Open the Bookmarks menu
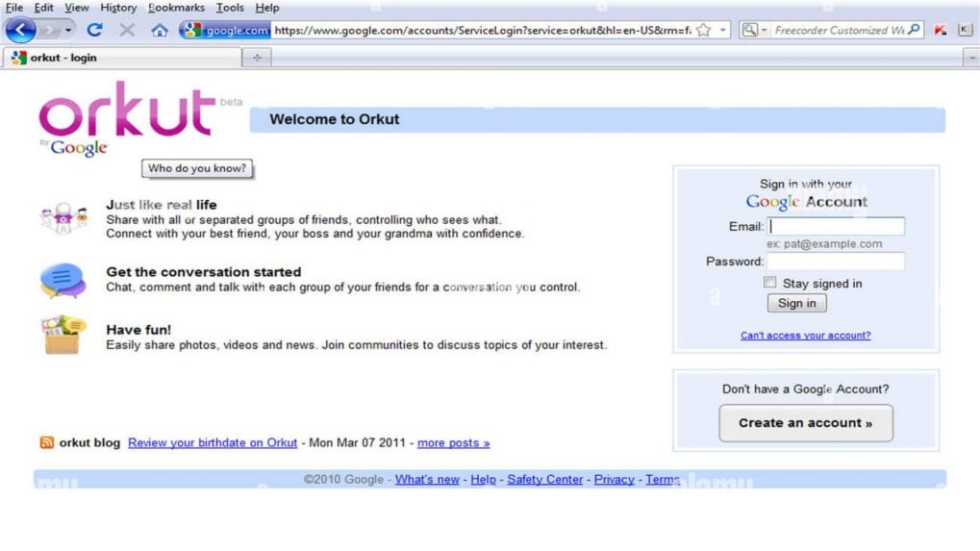 [x=176, y=8]
